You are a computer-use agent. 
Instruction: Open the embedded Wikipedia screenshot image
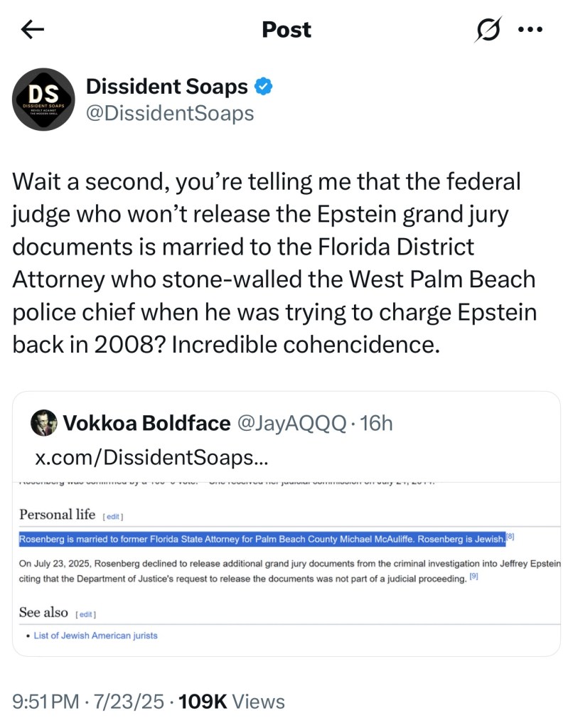[x=286, y=562]
